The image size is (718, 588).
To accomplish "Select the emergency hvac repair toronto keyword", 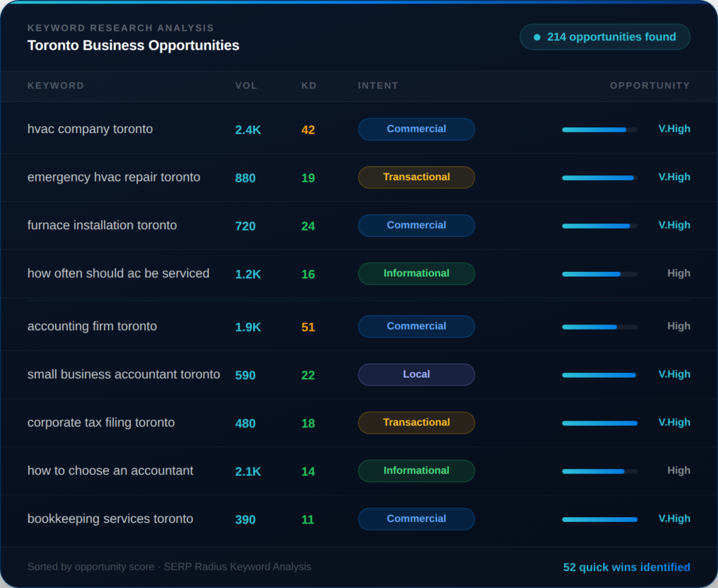I will [x=114, y=177].
